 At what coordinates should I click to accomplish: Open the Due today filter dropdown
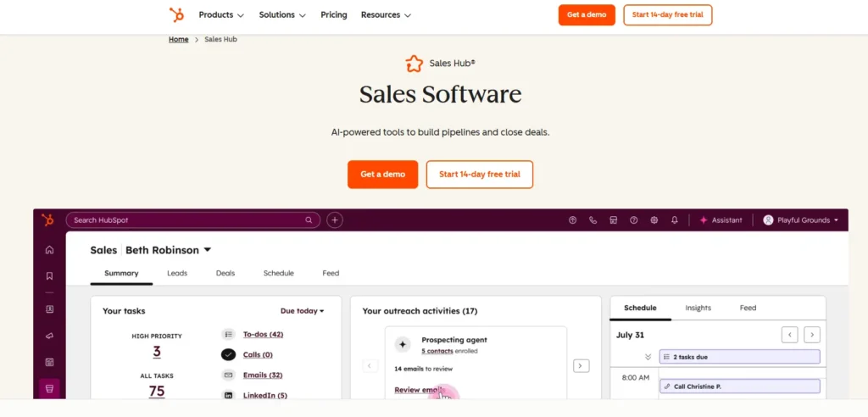(303, 311)
